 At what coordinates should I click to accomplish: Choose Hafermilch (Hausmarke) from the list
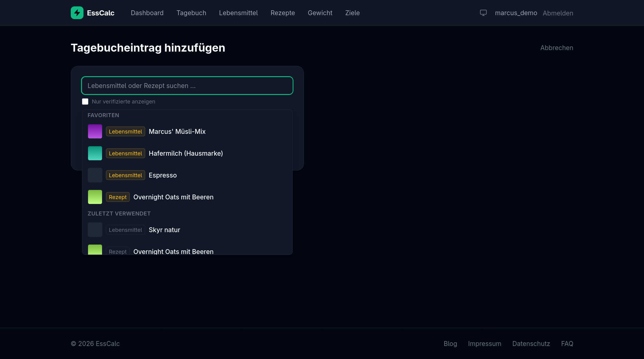(x=187, y=153)
